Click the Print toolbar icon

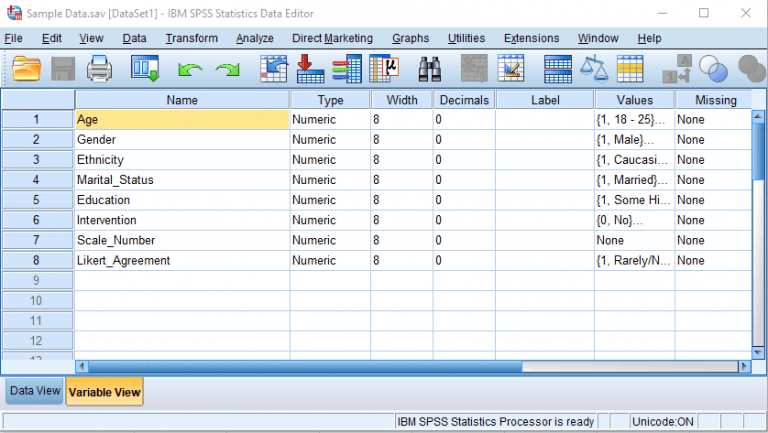tap(99, 68)
